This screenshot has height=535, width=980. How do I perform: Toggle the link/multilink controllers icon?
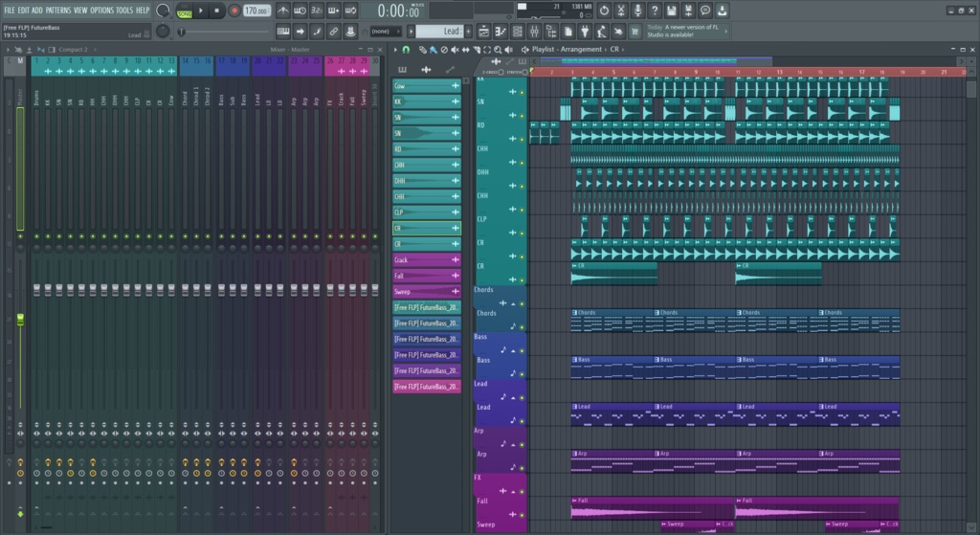click(334, 32)
